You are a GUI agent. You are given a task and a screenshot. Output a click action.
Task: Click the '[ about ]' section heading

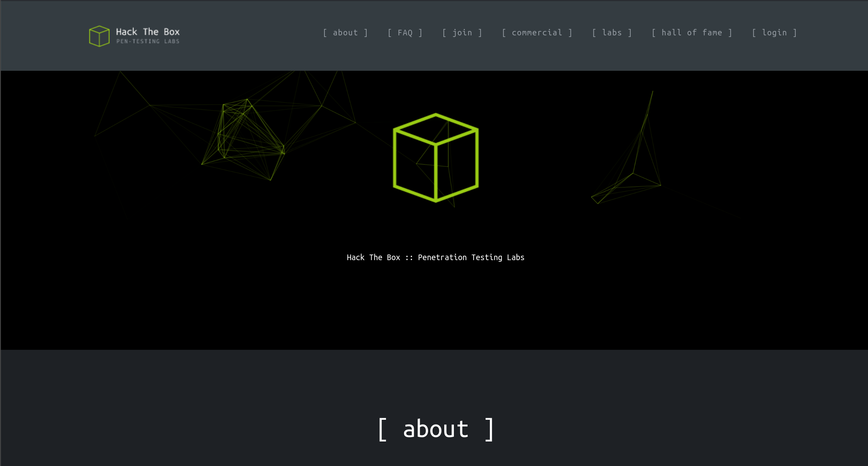(x=436, y=429)
